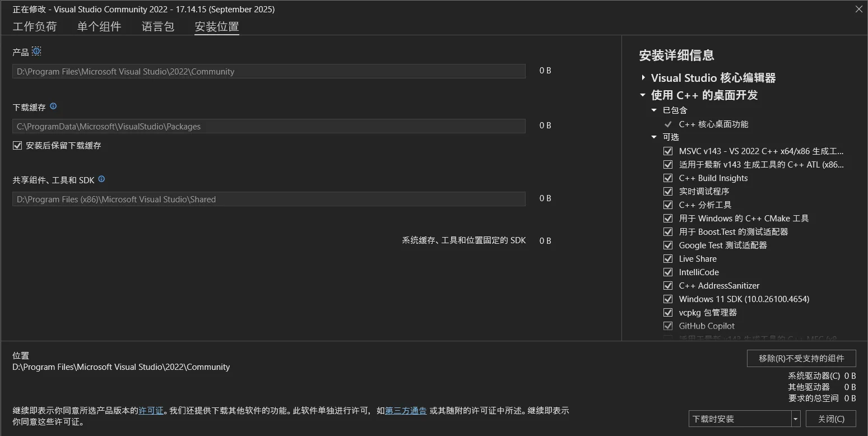Uncheck the C++ AddressSanitizer option
Image resolution: width=868 pixels, height=436 pixels.
click(667, 286)
